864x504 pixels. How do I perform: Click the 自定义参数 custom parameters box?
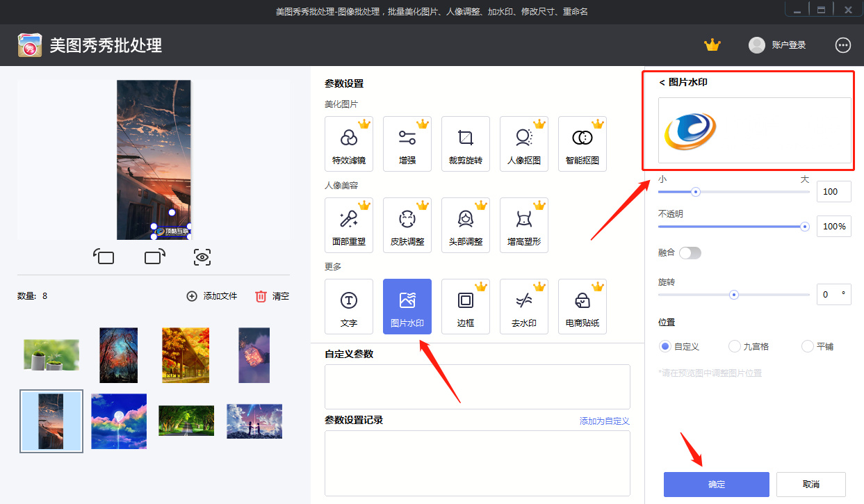pos(478,387)
